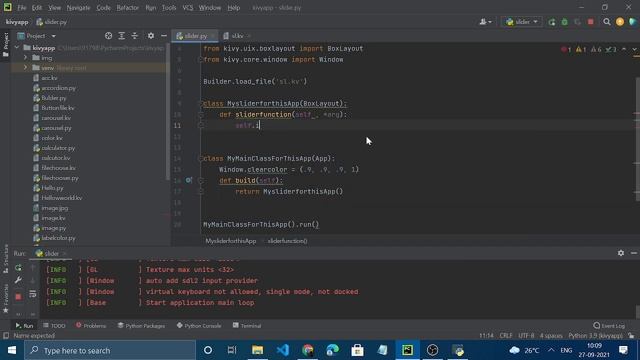Screen dimensions: 640x360
Task: Select the slider.py editor tab
Action: click(x=196, y=36)
